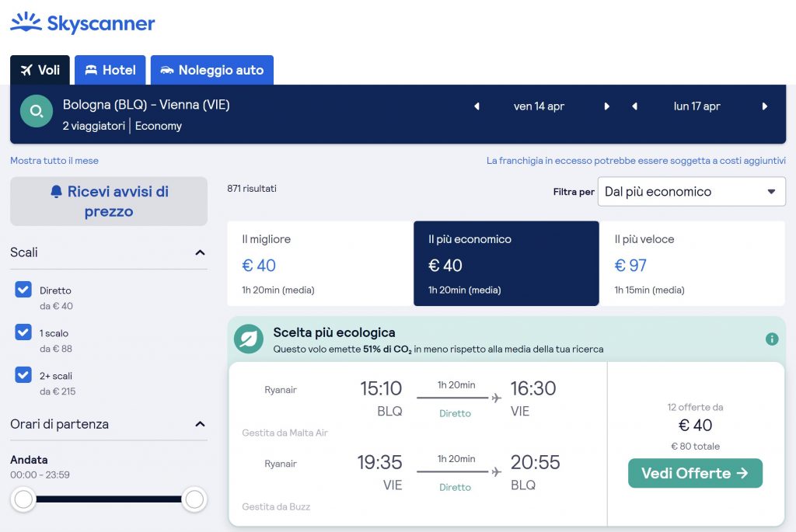Switch to the Noleggio auto tab
The width and height of the screenshot is (796, 532).
(x=212, y=70)
